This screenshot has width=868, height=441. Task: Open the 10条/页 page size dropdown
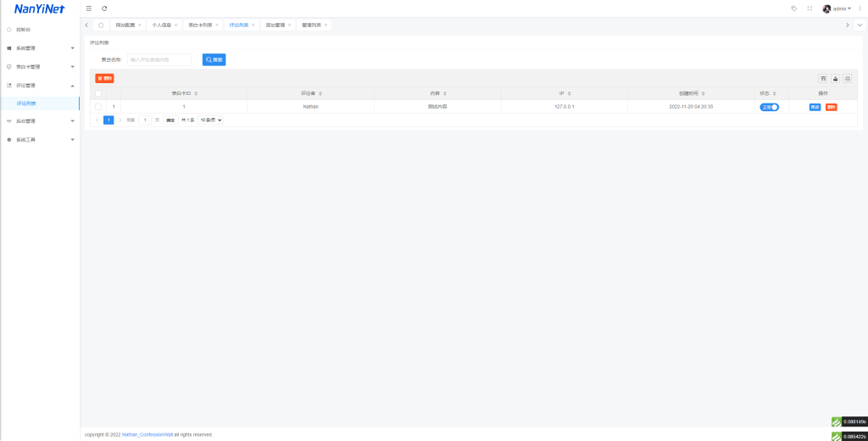point(211,120)
